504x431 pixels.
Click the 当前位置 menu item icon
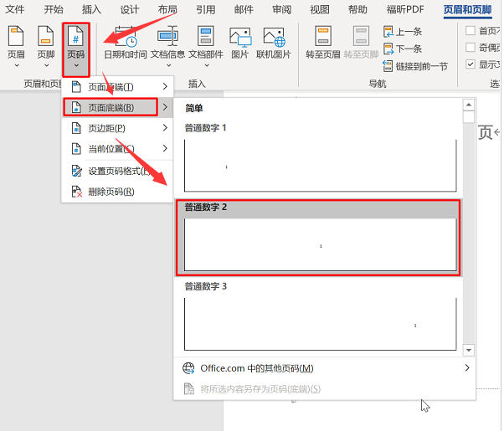point(76,148)
